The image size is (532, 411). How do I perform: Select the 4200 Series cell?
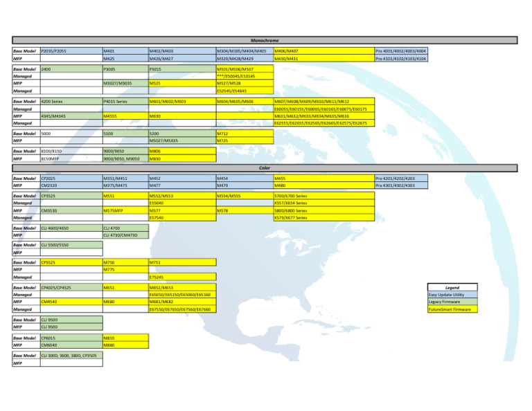point(71,102)
